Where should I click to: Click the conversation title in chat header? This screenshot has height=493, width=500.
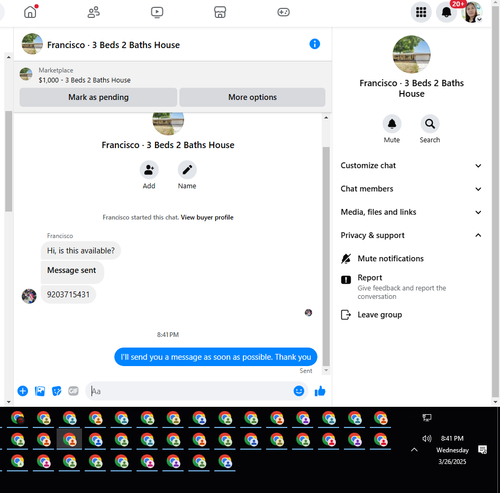[113, 45]
